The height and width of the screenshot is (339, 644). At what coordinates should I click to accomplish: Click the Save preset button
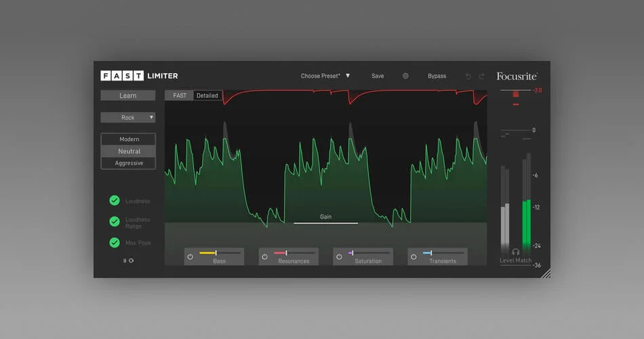click(378, 76)
